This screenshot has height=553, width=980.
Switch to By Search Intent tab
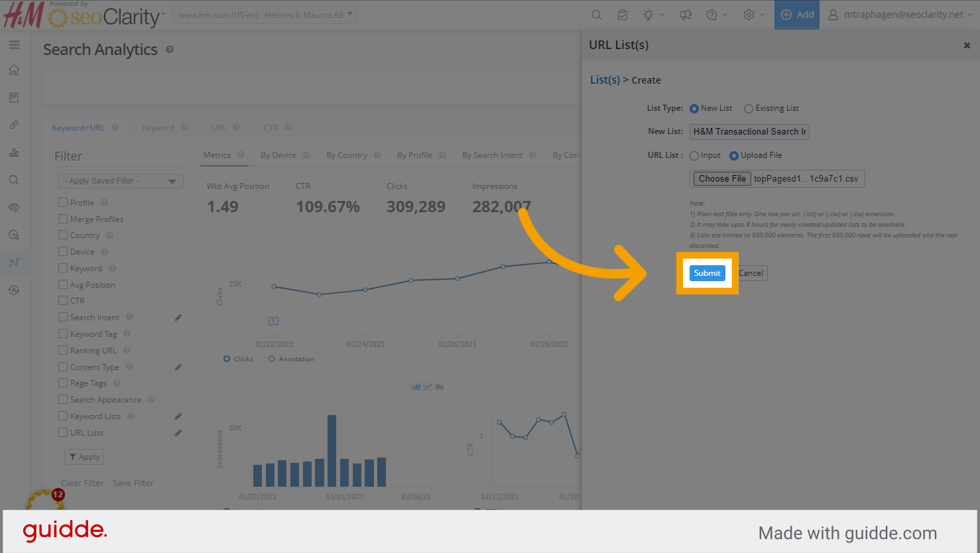coord(493,155)
